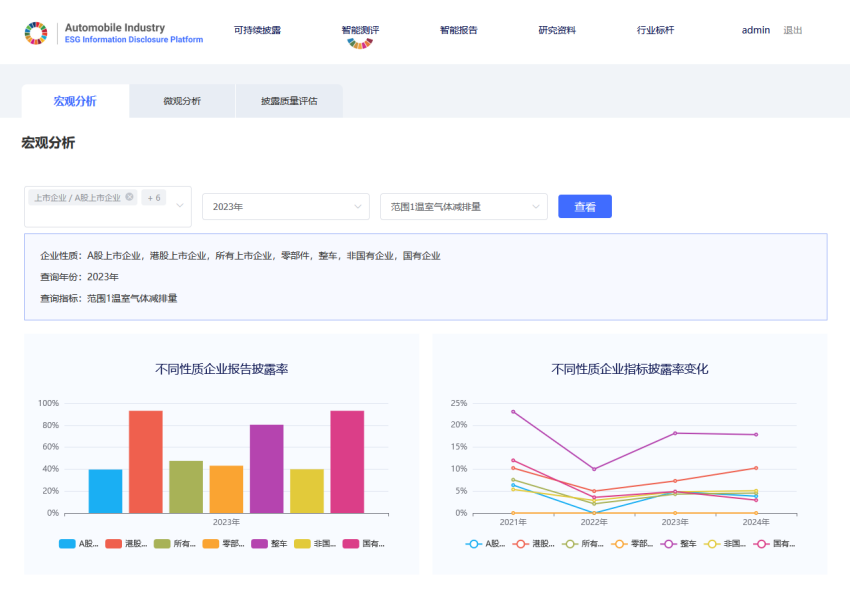
Task: Expand the enterprise type dropdown arrow
Action: pyautogui.click(x=181, y=206)
